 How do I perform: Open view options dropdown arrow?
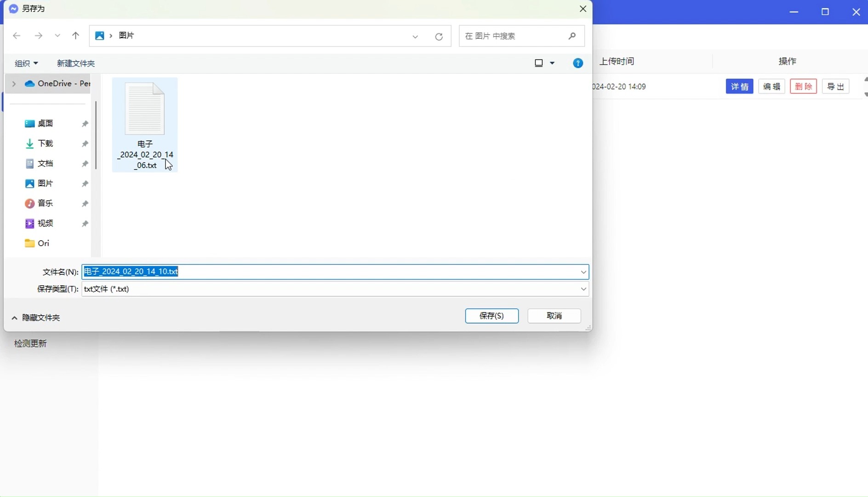click(x=552, y=63)
